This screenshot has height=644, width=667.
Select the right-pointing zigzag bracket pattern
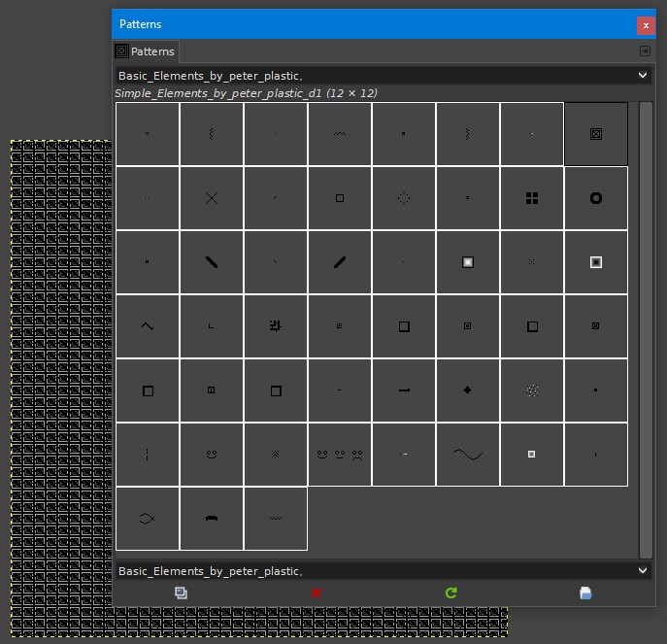click(x=468, y=134)
